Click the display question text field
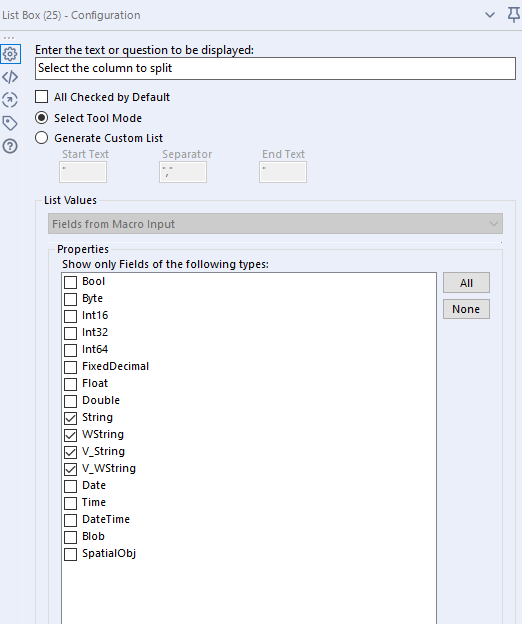The width and height of the screenshot is (522, 624). [x=275, y=68]
